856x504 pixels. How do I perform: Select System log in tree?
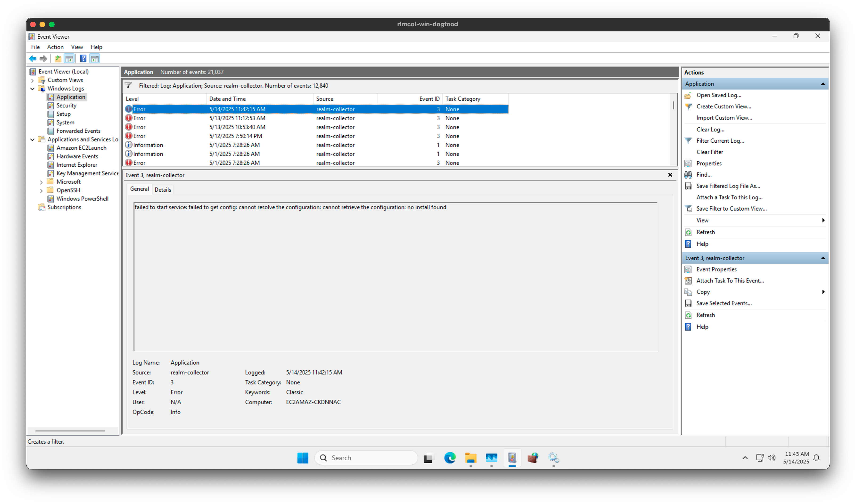pyautogui.click(x=65, y=123)
